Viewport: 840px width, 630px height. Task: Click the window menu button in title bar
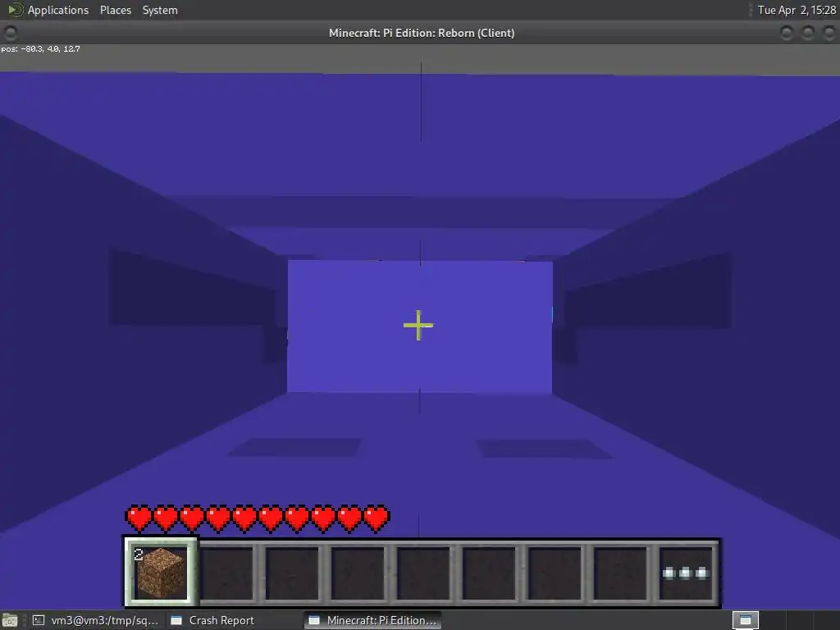(10, 33)
